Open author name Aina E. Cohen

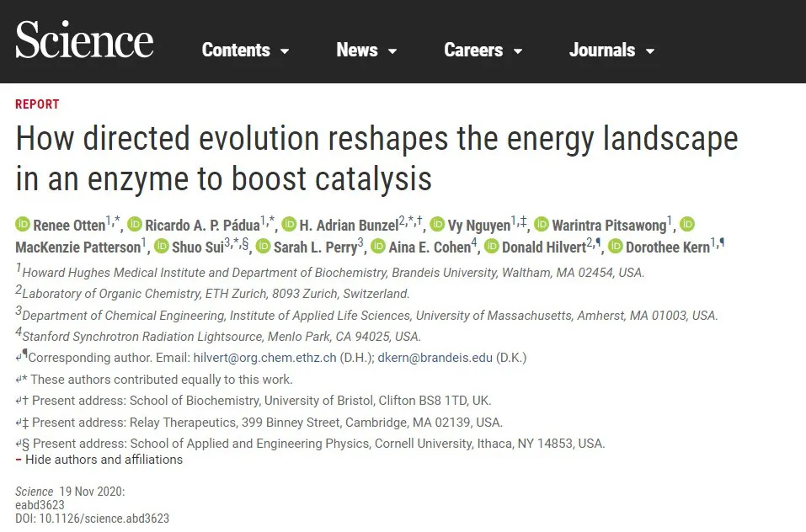point(430,247)
